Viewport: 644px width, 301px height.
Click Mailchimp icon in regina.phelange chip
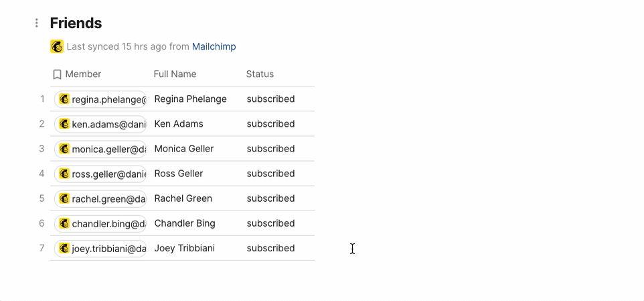click(64, 99)
